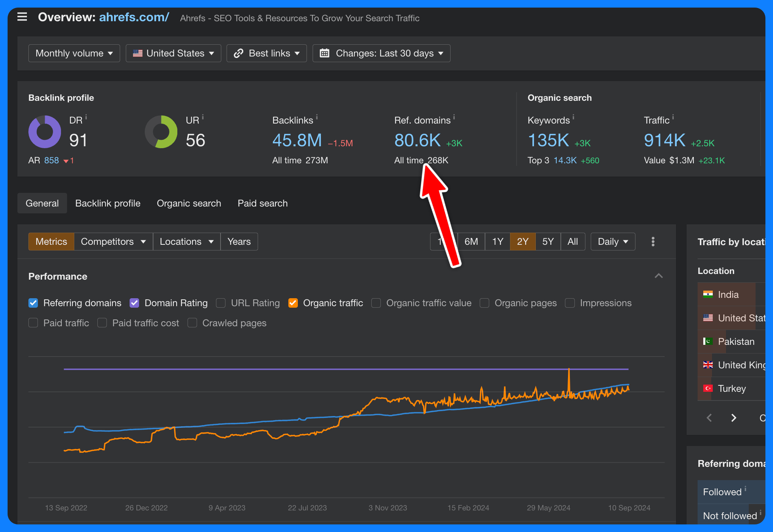Enable the Impressions checkbox
The height and width of the screenshot is (532, 773).
pyautogui.click(x=570, y=303)
